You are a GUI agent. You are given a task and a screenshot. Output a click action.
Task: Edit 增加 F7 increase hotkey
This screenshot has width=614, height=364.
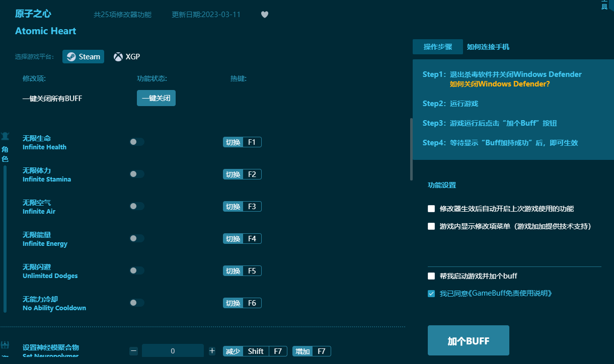312,351
